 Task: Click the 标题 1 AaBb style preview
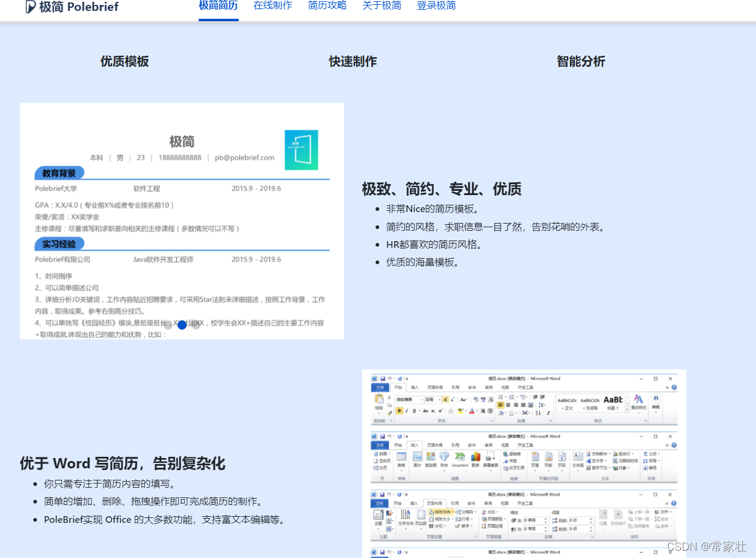pos(613,402)
